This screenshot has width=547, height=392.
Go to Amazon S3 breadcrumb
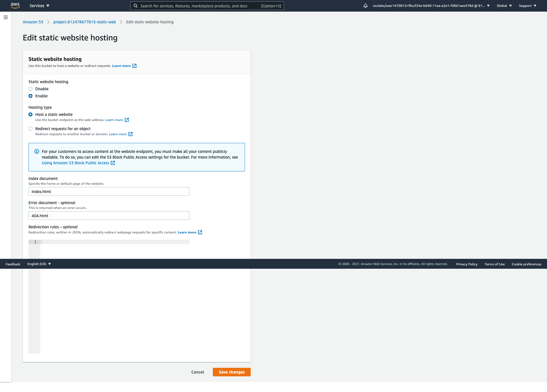33,22
